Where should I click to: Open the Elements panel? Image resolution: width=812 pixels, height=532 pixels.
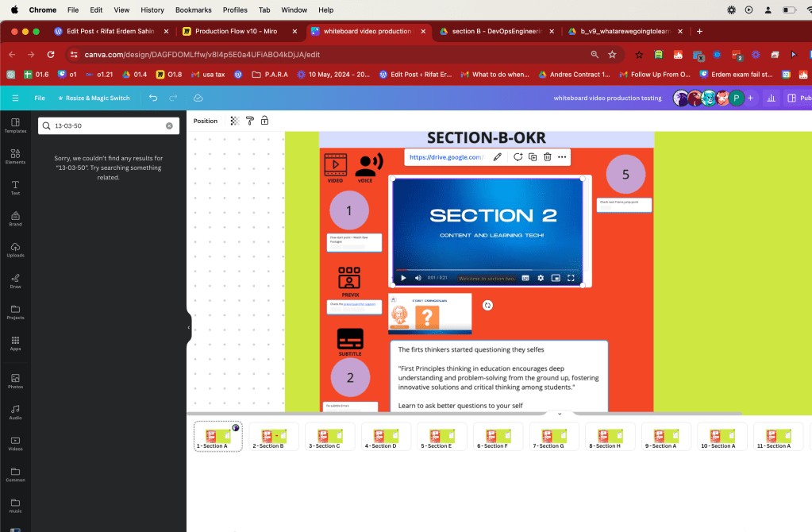tap(16, 156)
